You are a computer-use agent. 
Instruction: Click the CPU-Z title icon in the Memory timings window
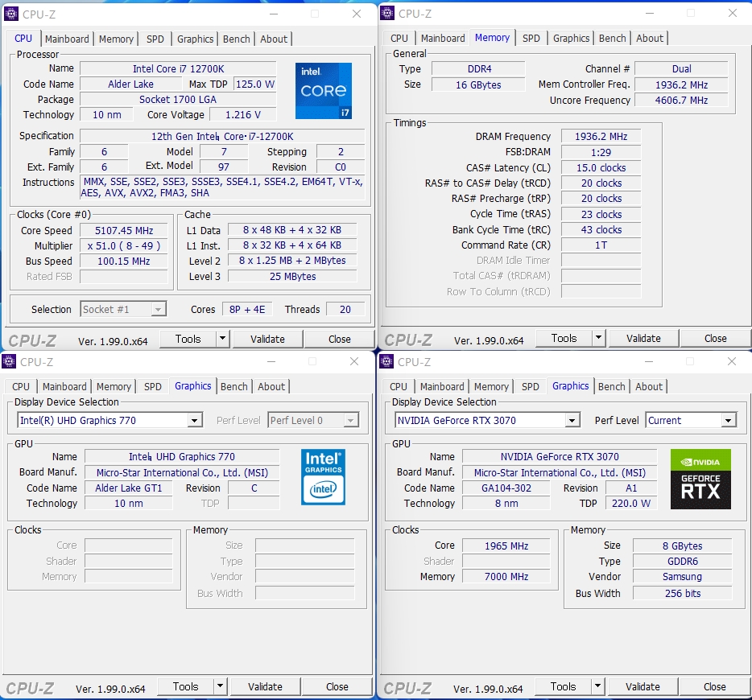point(387,14)
